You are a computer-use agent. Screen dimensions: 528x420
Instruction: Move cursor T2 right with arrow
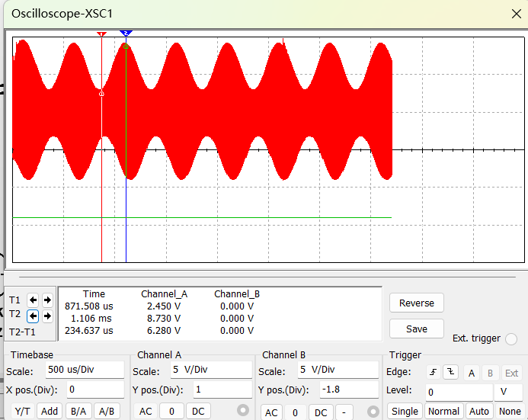[47, 316]
